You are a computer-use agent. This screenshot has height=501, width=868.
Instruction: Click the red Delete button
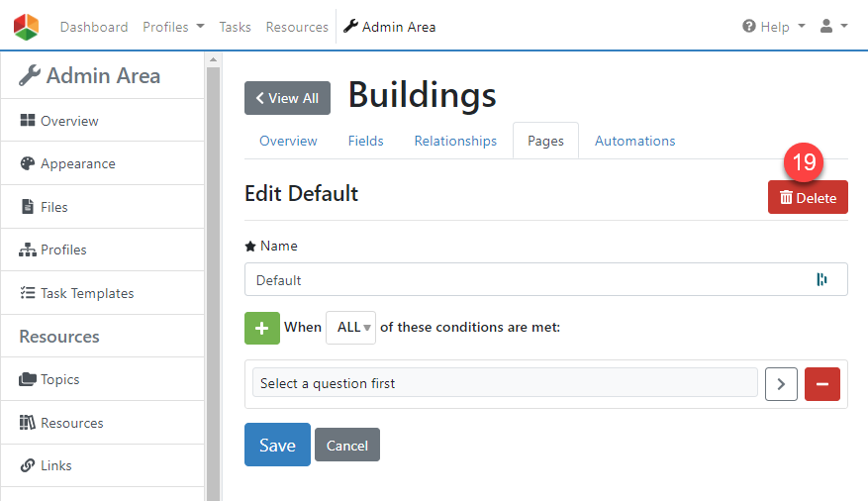coord(808,197)
